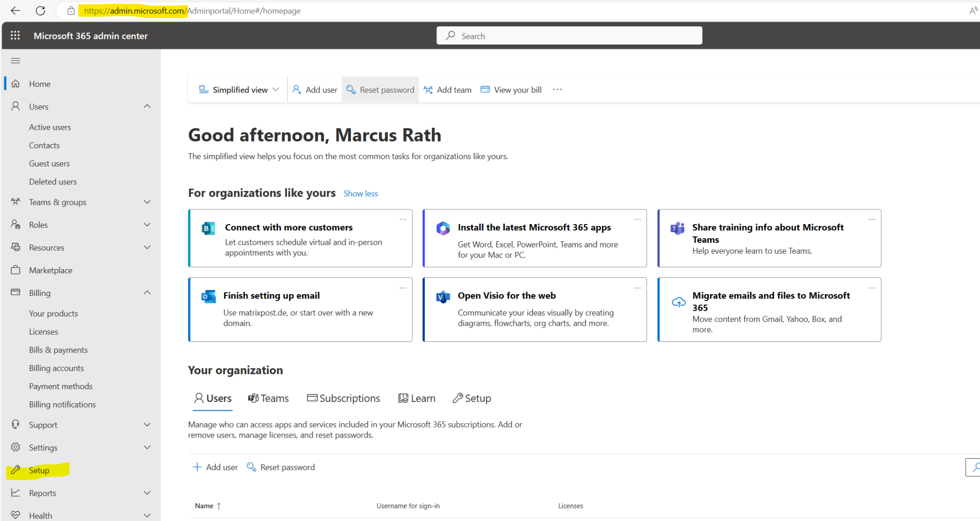
Task: Open the app launcher waffle icon
Action: coord(15,35)
